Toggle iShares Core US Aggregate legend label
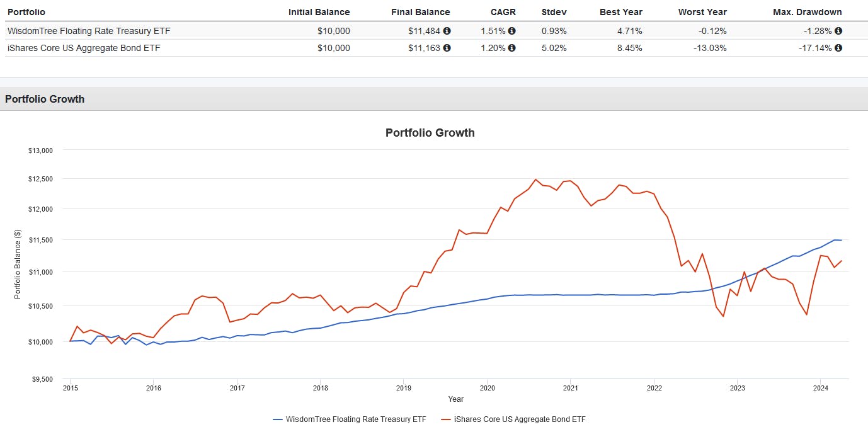Viewport: 868px width, 427px height. pos(520,419)
